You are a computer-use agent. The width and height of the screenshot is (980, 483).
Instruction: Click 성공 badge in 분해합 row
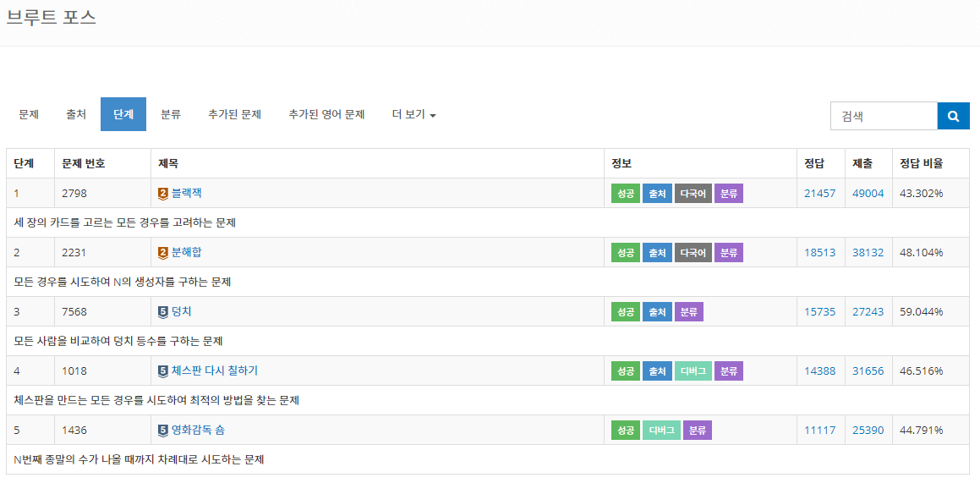point(626,252)
